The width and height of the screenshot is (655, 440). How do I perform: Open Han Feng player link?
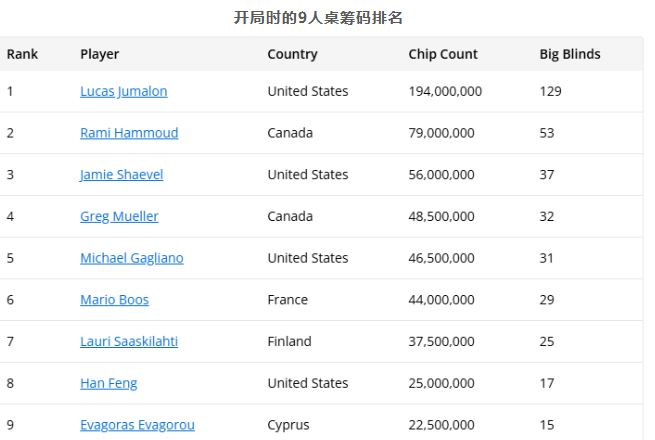coord(109,383)
